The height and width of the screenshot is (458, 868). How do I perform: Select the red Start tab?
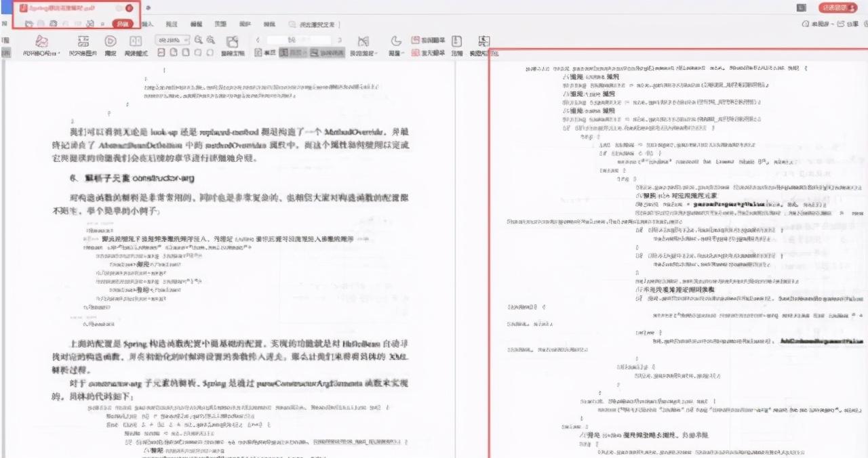[x=123, y=24]
